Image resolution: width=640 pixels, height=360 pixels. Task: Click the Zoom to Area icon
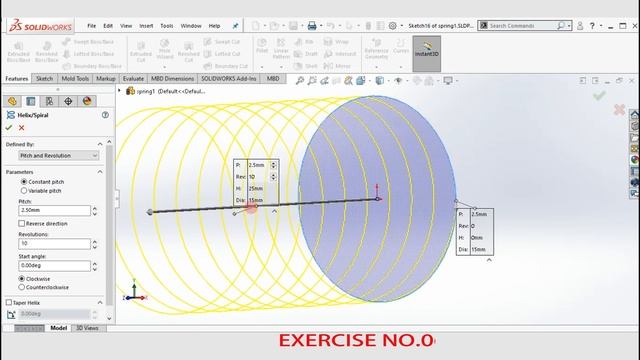tap(312, 80)
